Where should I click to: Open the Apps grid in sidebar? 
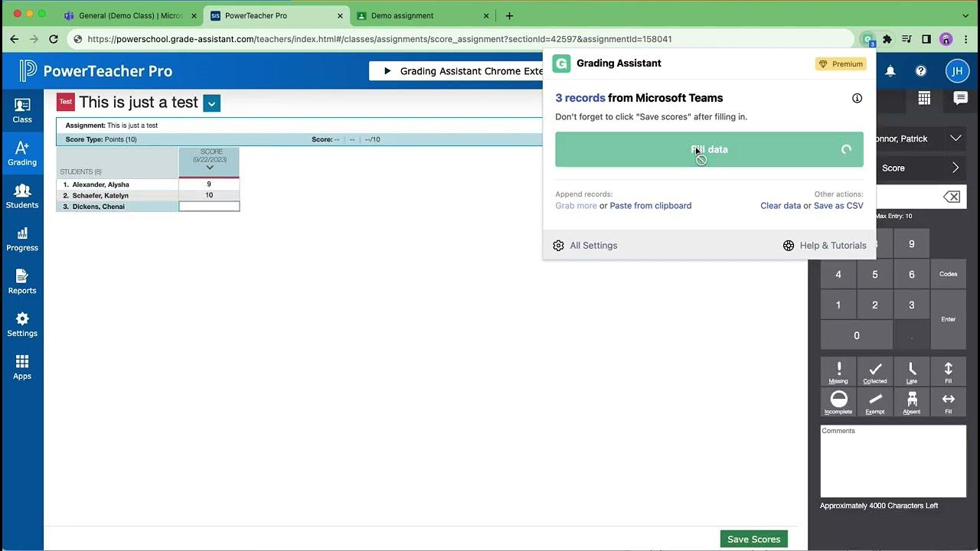(22, 367)
